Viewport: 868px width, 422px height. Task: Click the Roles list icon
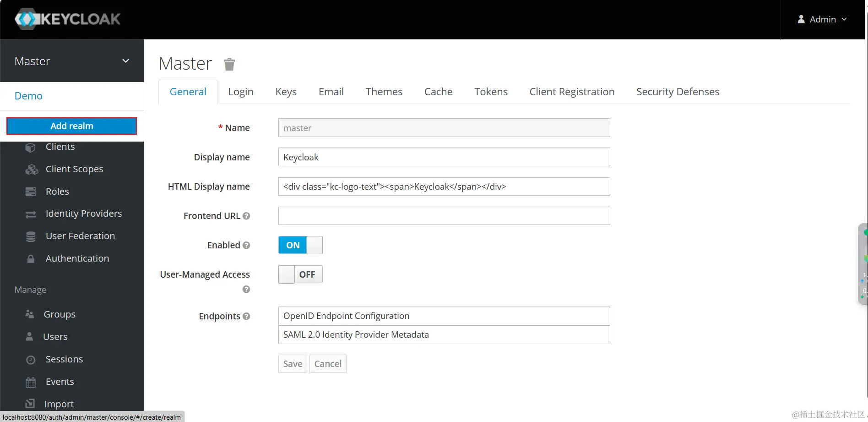coord(31,192)
